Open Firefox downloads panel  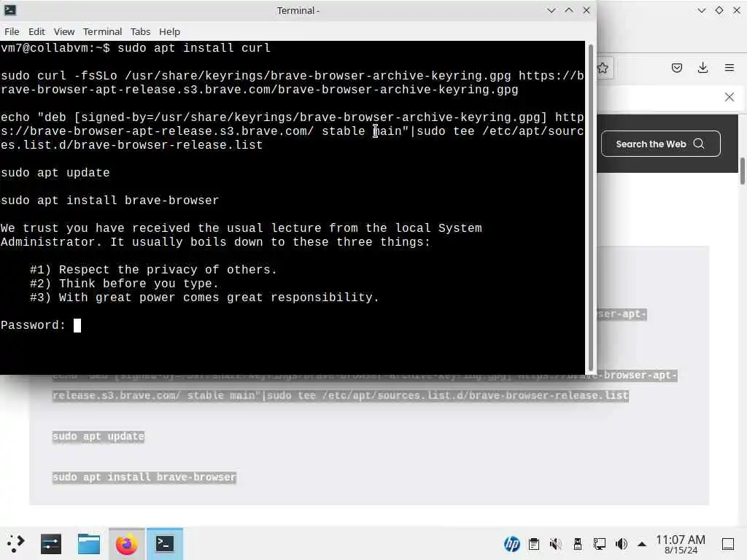703,68
